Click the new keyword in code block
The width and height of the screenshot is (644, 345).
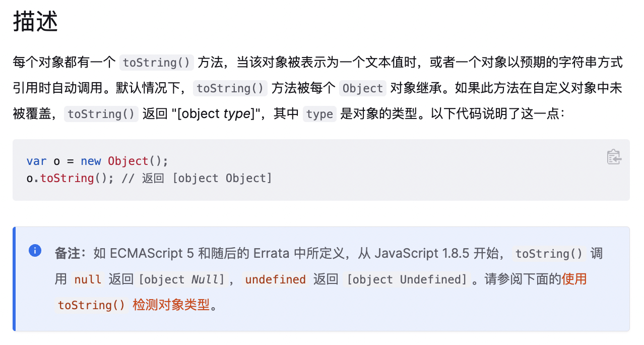pos(91,161)
